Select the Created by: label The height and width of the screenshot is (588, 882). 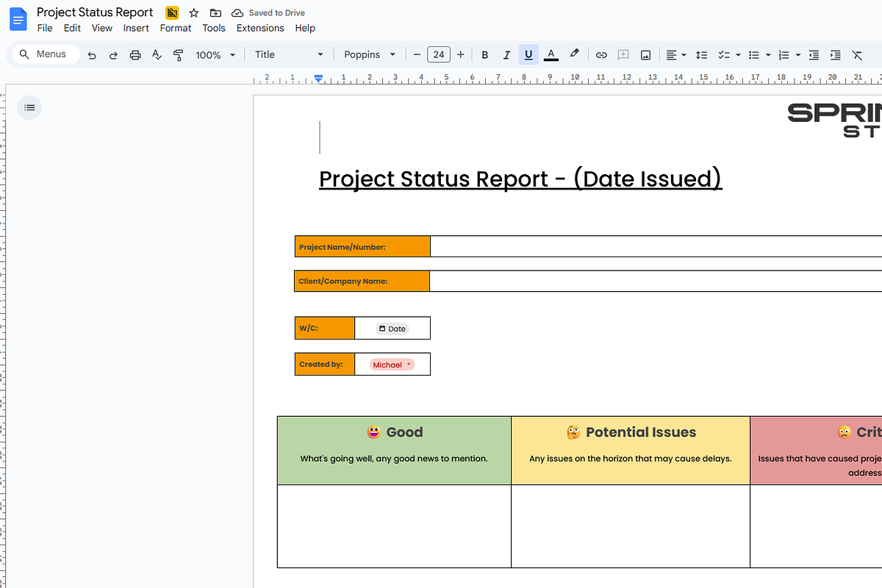click(321, 365)
